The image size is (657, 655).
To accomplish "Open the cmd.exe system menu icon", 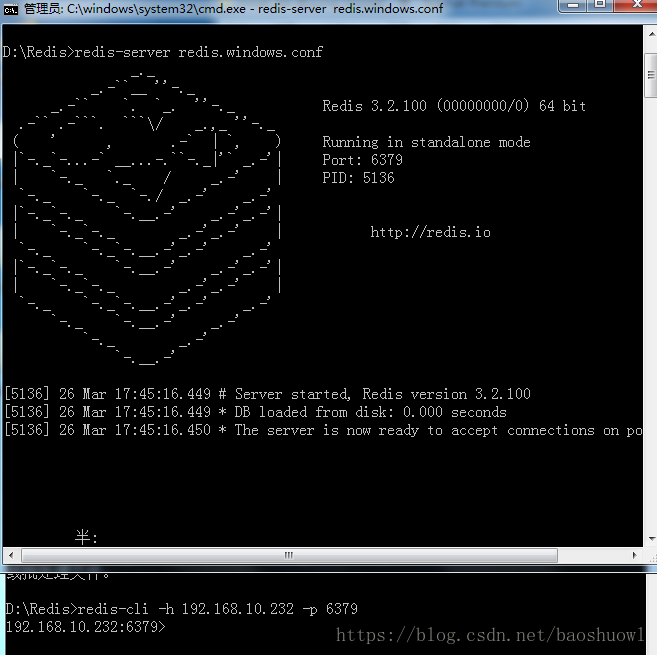I will [x=10, y=9].
